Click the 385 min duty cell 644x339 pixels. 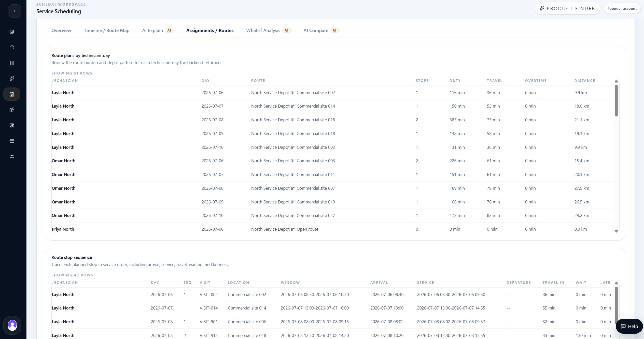click(x=457, y=120)
